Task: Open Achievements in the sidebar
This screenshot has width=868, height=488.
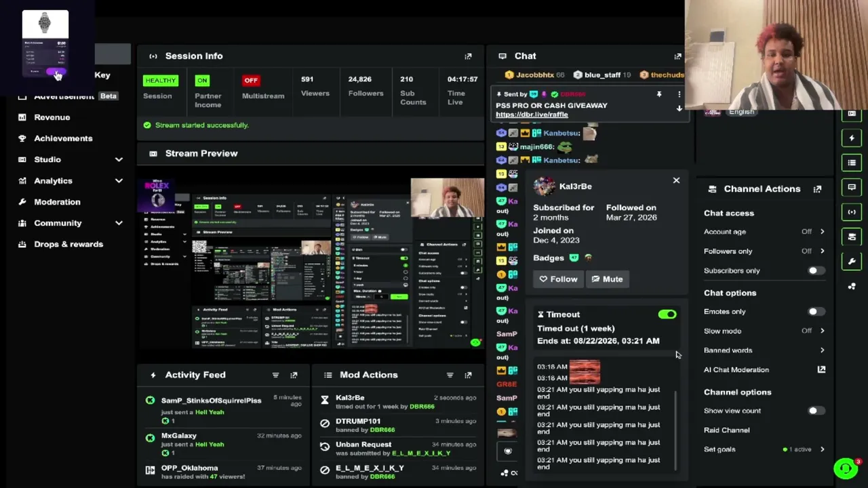Action: tap(63, 138)
